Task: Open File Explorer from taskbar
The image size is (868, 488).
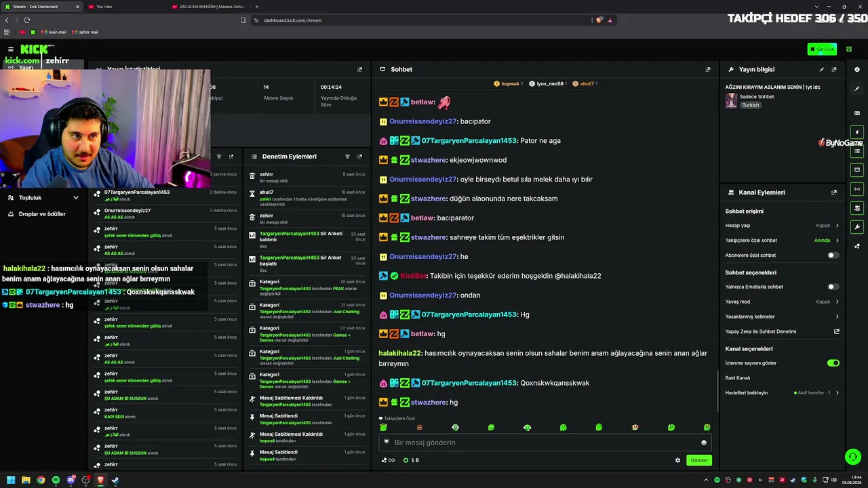Action: [26, 481]
